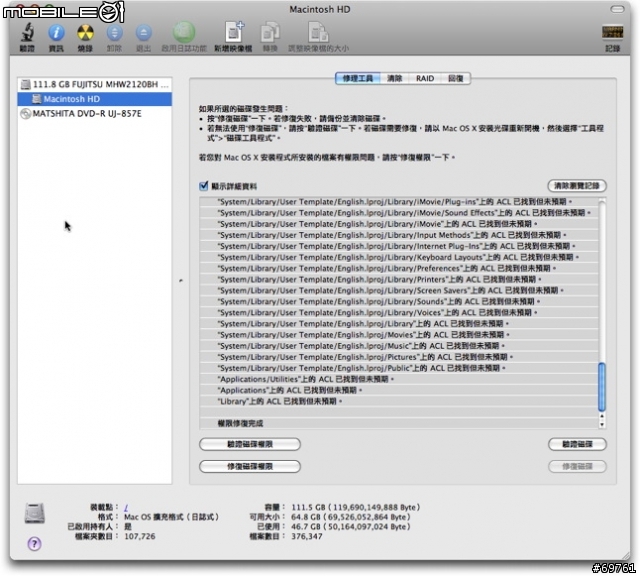
Task: Click the English.lproj/Music ACL log line
Action: click(x=399, y=346)
